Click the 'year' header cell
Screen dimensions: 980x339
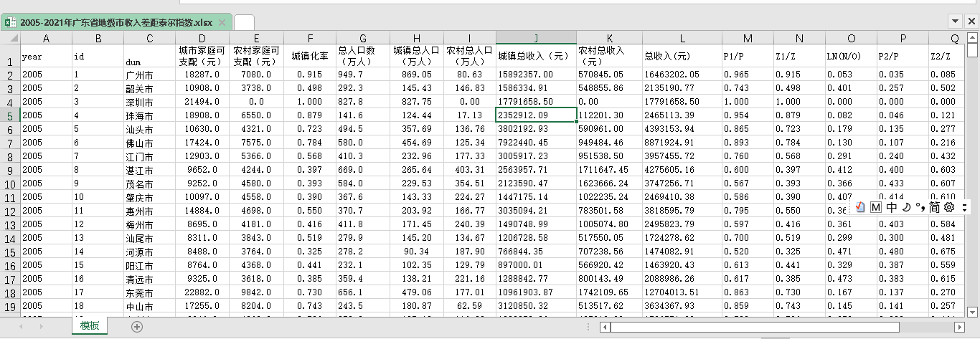click(x=46, y=56)
